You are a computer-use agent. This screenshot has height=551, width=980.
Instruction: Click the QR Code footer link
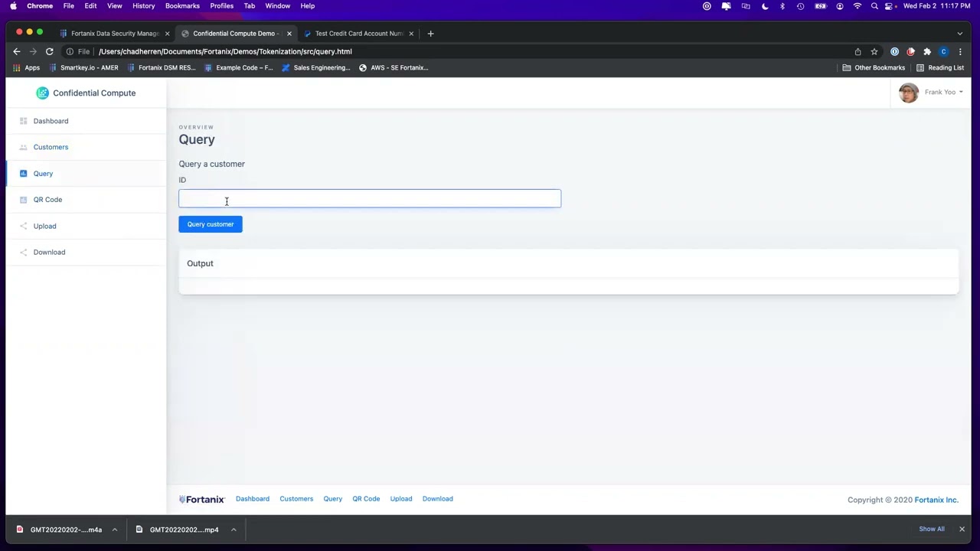tap(366, 499)
